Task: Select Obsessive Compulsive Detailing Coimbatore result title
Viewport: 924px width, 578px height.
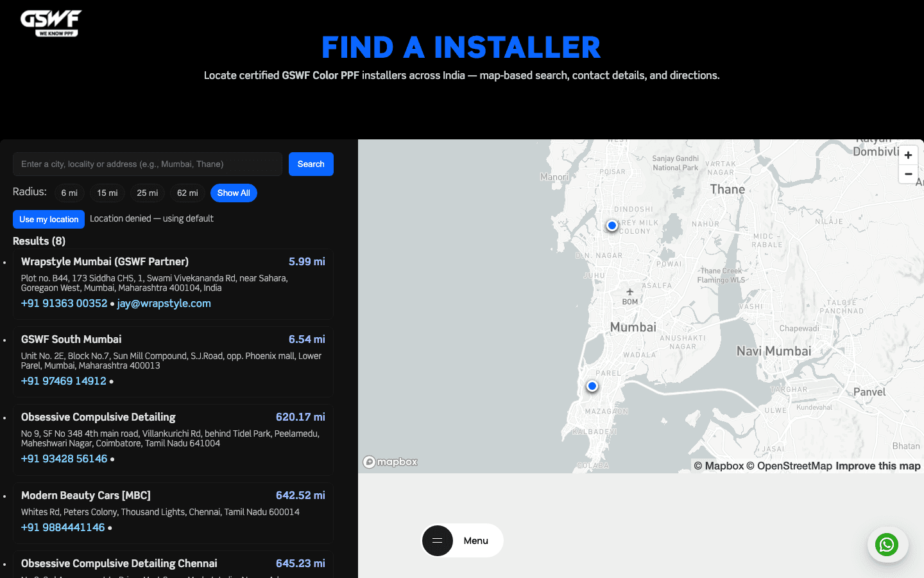Action: click(x=98, y=417)
